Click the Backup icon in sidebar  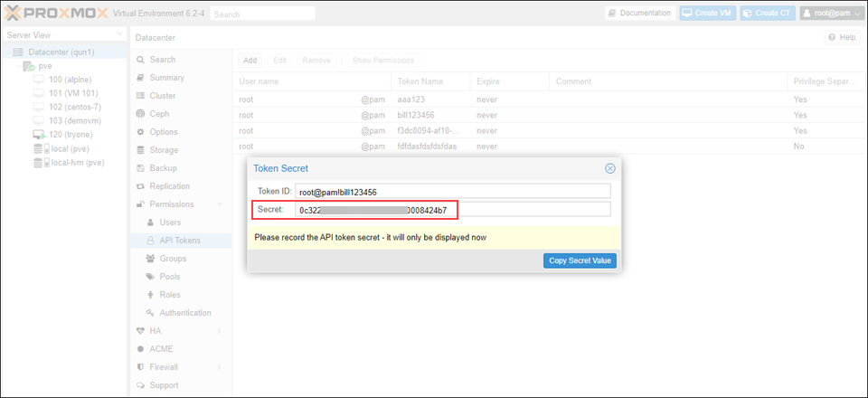coord(140,168)
